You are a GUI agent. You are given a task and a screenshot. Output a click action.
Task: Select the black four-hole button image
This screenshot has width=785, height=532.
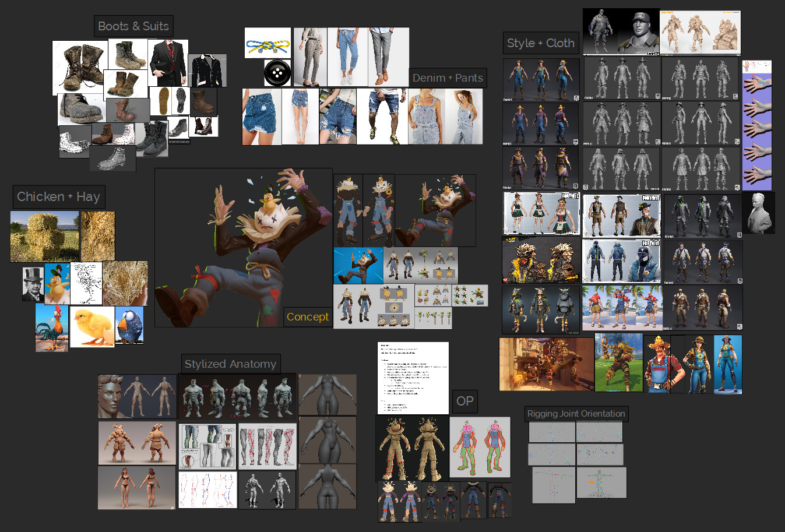pos(277,73)
